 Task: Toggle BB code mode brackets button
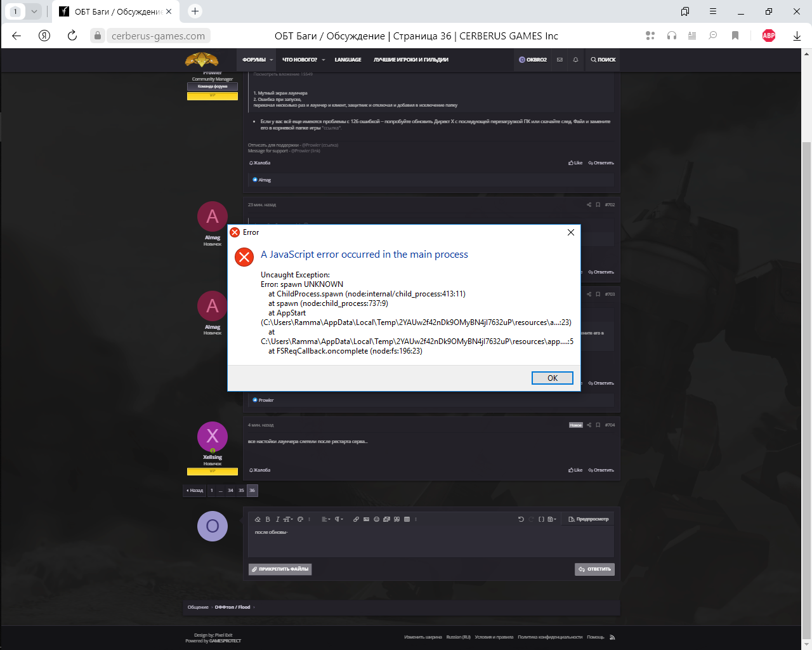point(541,519)
